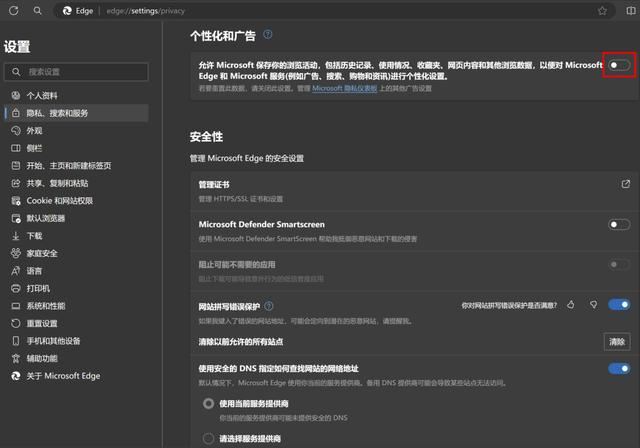
Task: Select the 使用当前服务提供商 radio button
Action: click(x=208, y=403)
